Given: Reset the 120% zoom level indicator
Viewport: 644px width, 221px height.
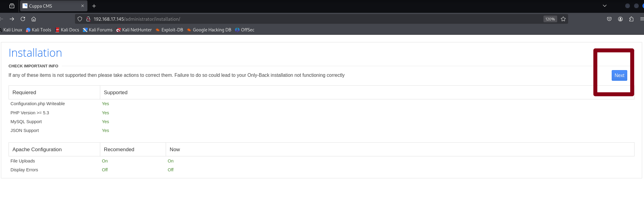Looking at the screenshot, I should 550,19.
